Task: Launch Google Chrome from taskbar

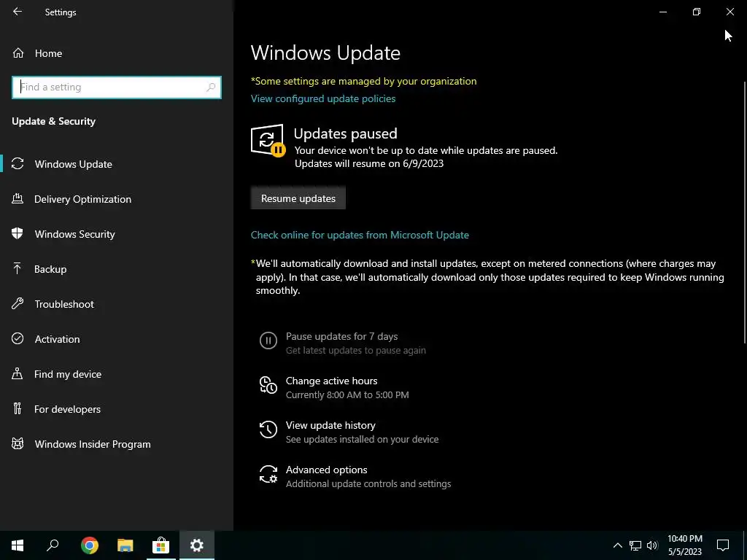Action: [x=90, y=545]
